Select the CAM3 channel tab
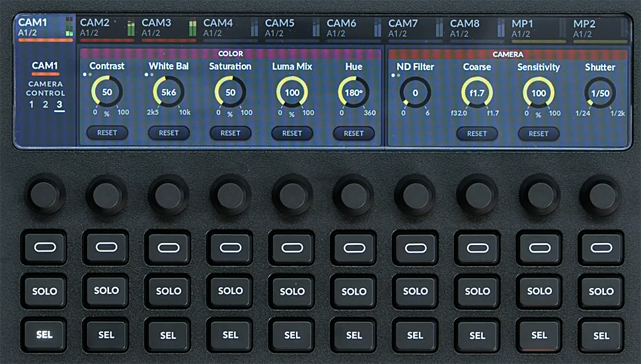The height and width of the screenshot is (364, 641). tap(169, 29)
